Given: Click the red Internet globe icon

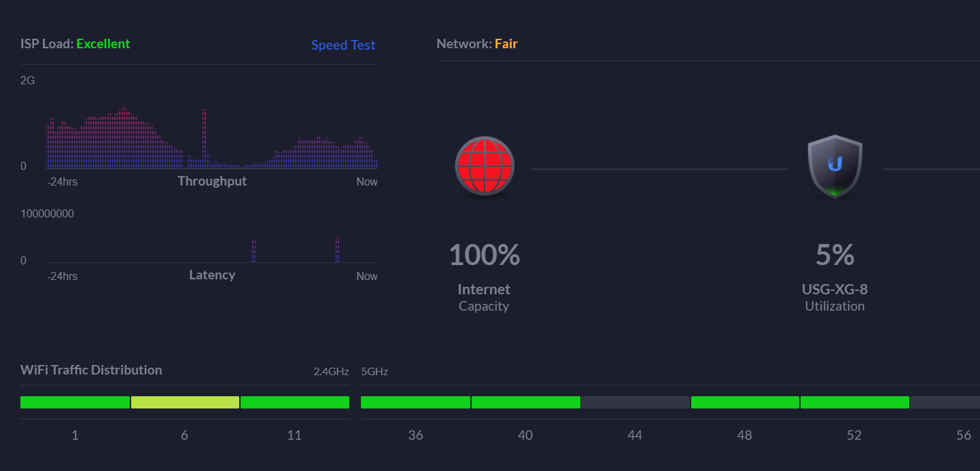Looking at the screenshot, I should 485,167.
